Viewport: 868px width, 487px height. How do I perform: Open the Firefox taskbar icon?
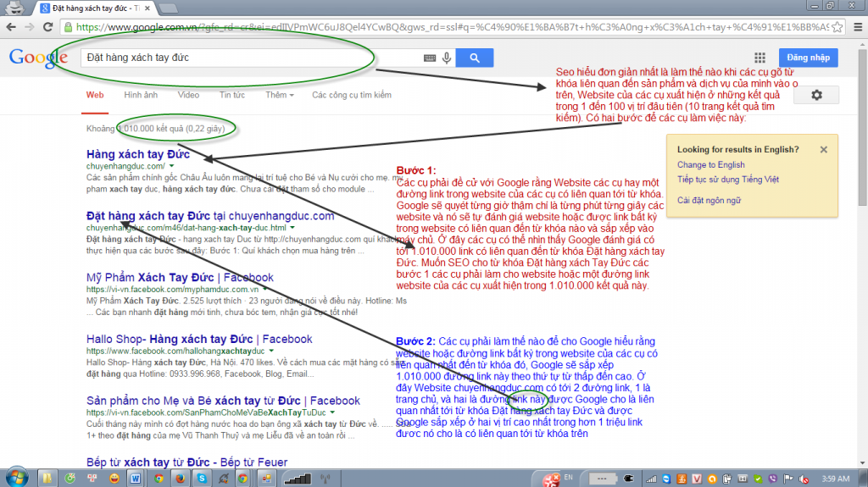pos(180,479)
